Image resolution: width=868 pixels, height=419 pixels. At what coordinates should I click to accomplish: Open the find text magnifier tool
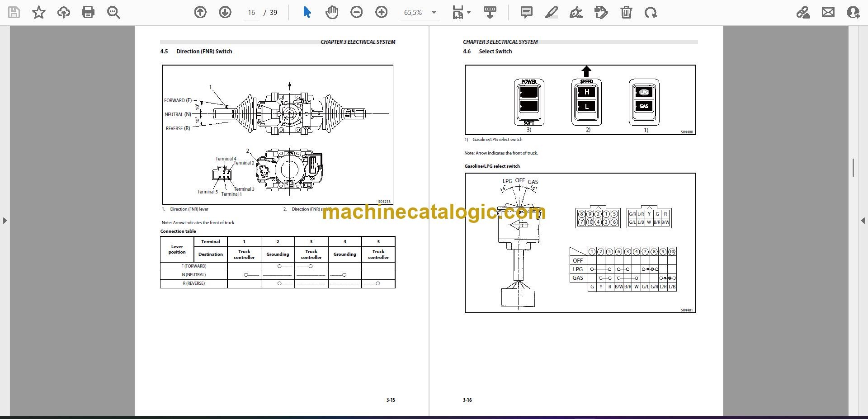(x=113, y=12)
